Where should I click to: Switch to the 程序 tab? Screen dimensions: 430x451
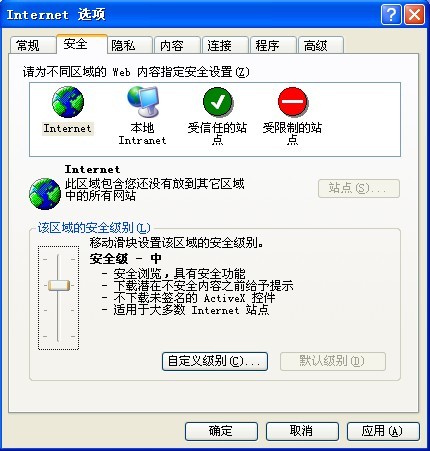point(273,45)
